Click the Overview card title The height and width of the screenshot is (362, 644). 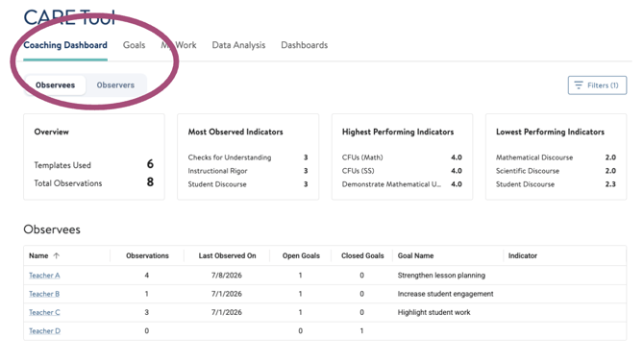[51, 132]
